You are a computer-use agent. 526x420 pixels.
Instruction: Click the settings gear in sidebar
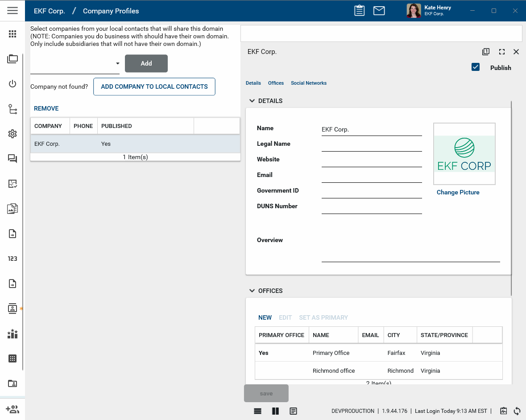pos(12,134)
